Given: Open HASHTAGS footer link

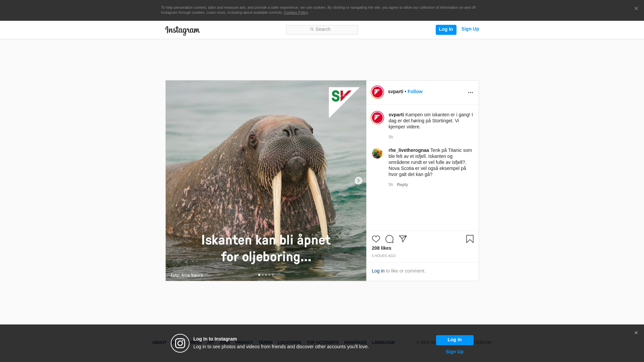Looking at the screenshot, I should click(x=355, y=343).
